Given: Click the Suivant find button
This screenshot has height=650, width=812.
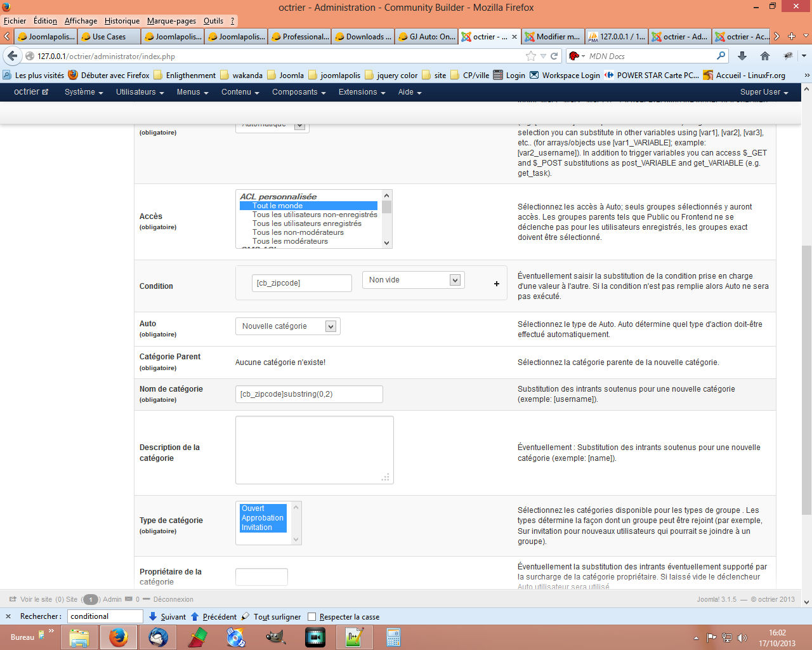Looking at the screenshot, I should pyautogui.click(x=167, y=616).
